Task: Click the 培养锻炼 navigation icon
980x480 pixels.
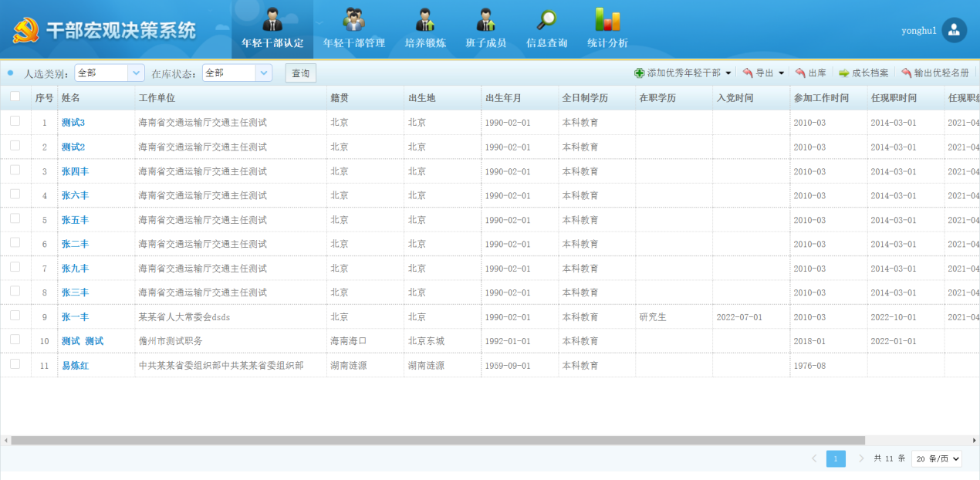Action: click(425, 19)
